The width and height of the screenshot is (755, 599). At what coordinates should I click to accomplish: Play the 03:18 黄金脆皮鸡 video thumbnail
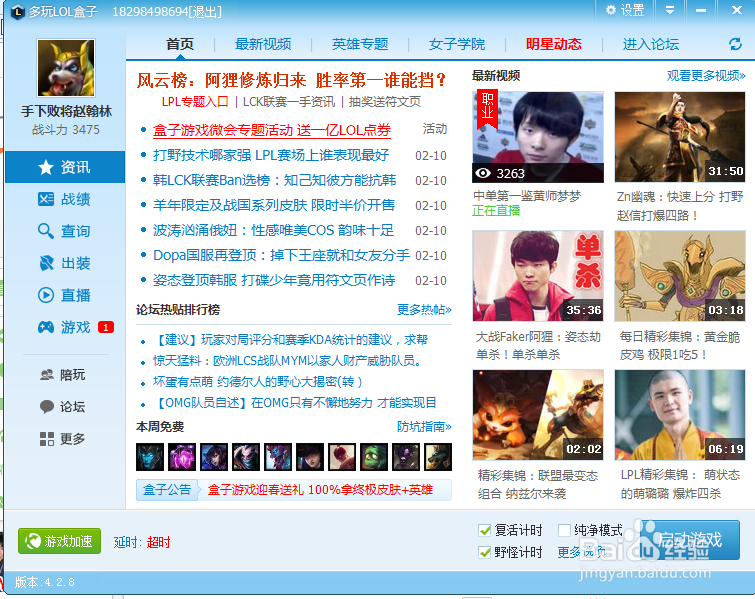pos(680,275)
